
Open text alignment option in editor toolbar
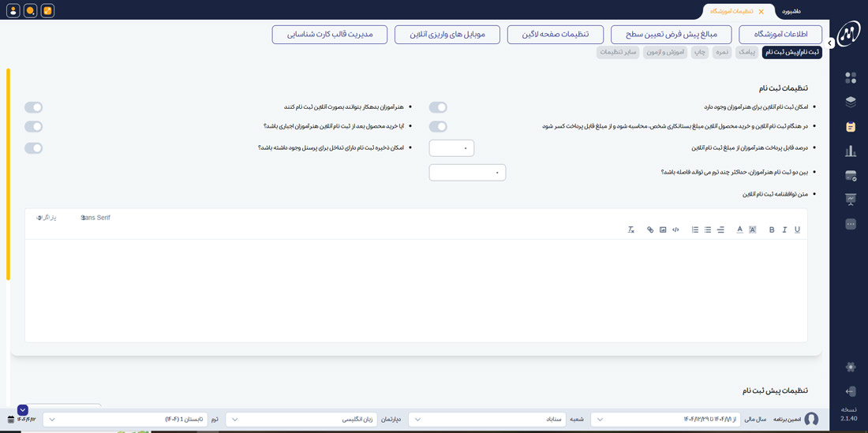[720, 230]
